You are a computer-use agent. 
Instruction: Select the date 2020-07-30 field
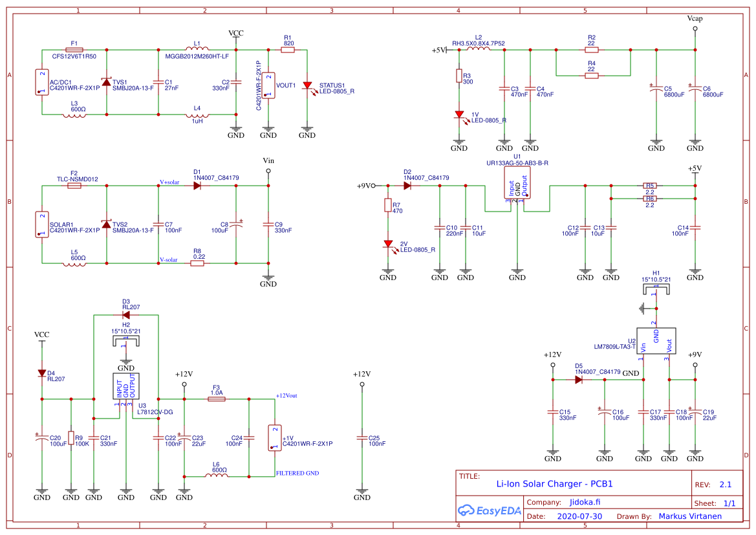(x=581, y=516)
